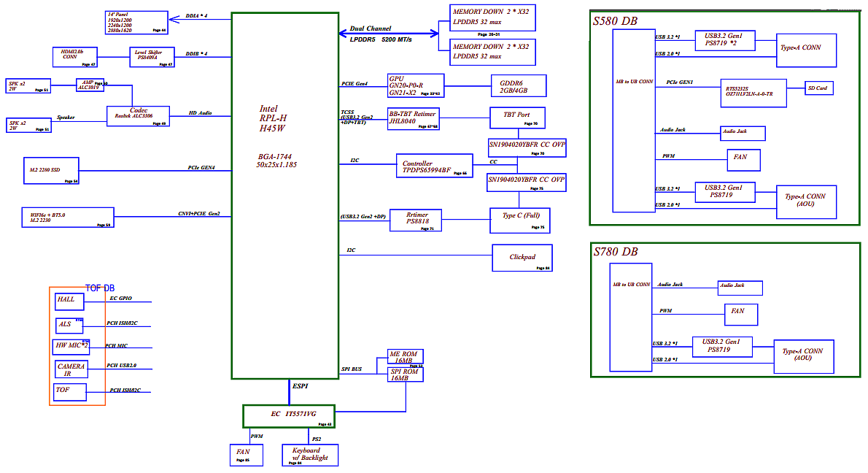Select the Controller TPDPS65994BF block
This screenshot has height=473, width=868.
435,166
